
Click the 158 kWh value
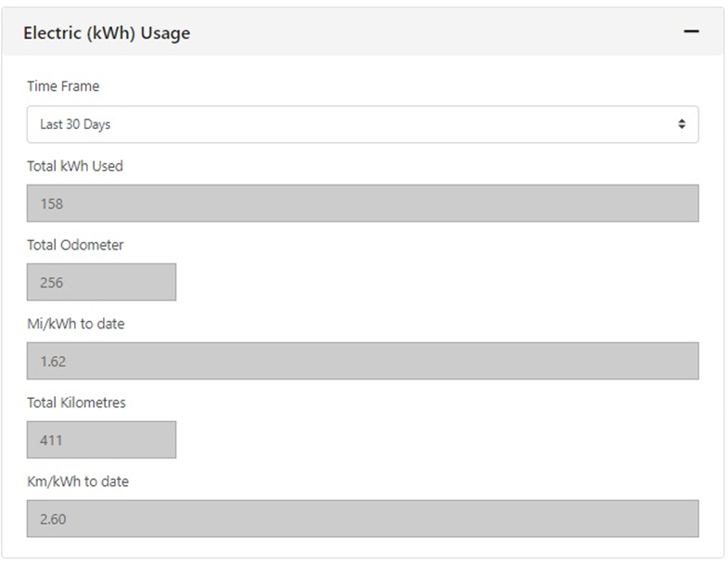(x=51, y=203)
